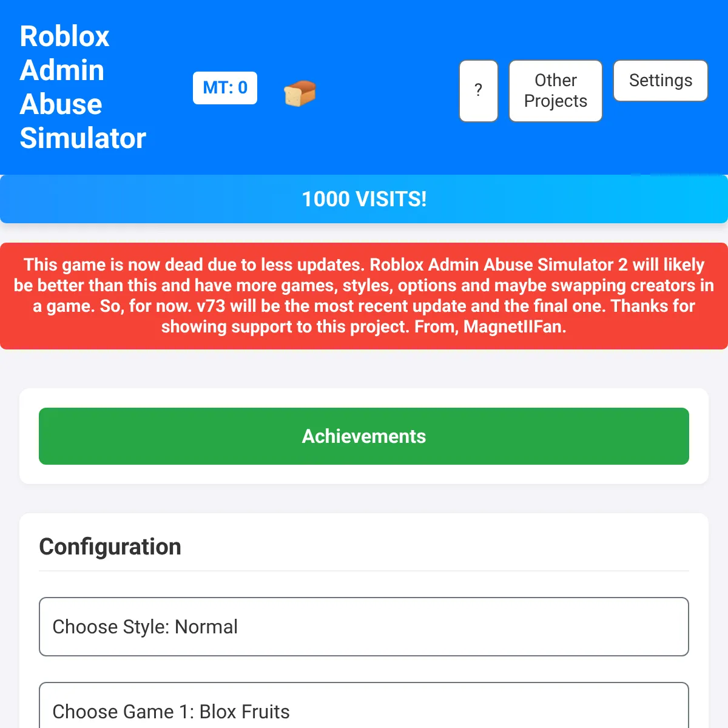Change style from Normal to another option
The width and height of the screenshot is (728, 728).
364,627
